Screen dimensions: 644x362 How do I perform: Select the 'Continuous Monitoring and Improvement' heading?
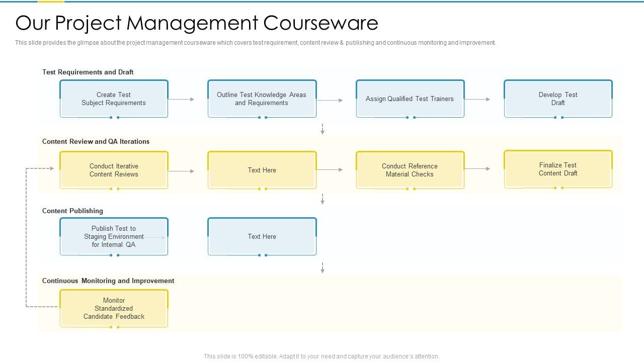coord(108,281)
